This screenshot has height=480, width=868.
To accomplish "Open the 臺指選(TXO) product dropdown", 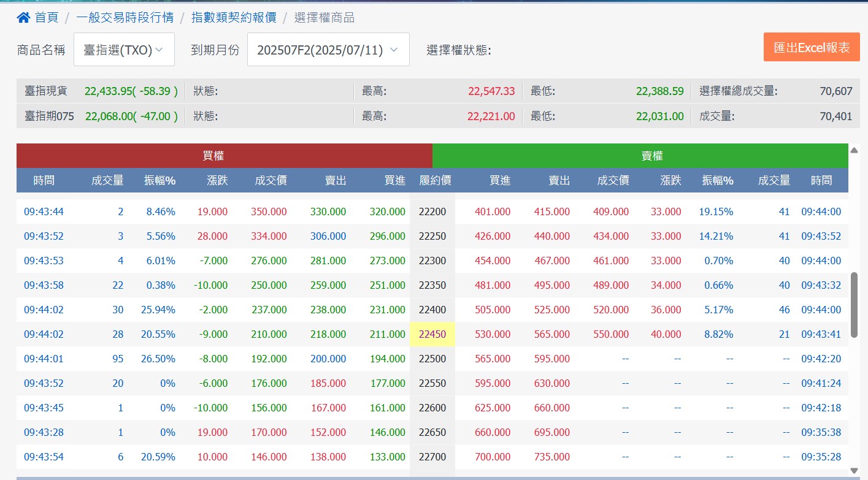I will tap(124, 50).
